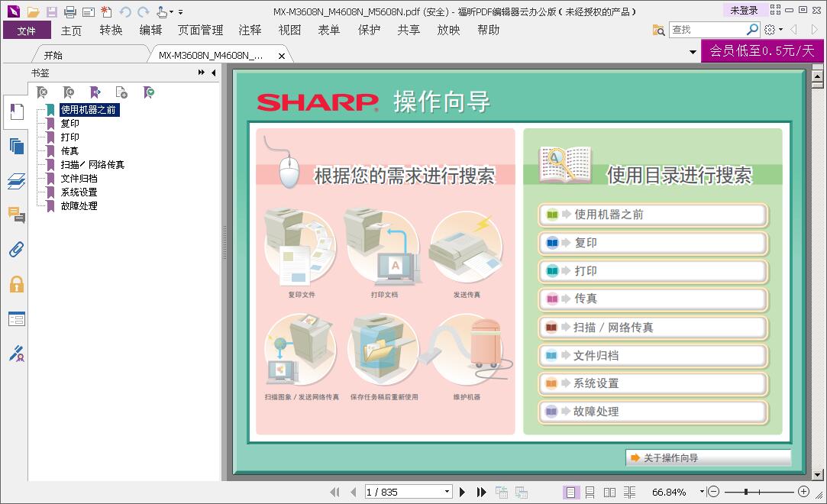
Task: Expand the bookmark panel with double-arrow icon
Action: (x=202, y=73)
